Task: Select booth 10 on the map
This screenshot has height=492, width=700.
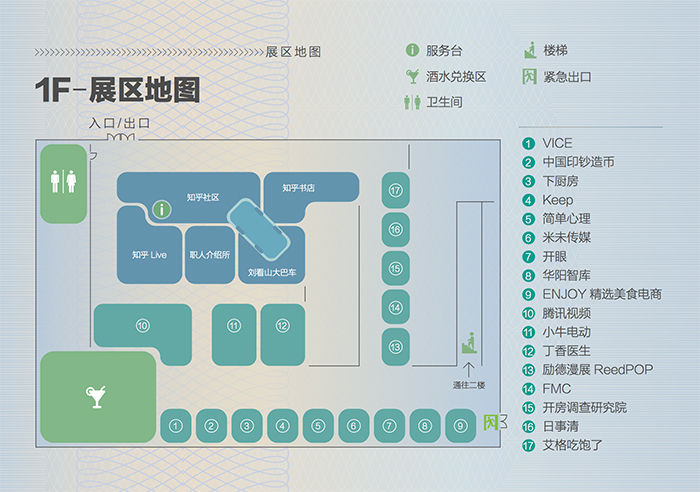Action: (142, 326)
